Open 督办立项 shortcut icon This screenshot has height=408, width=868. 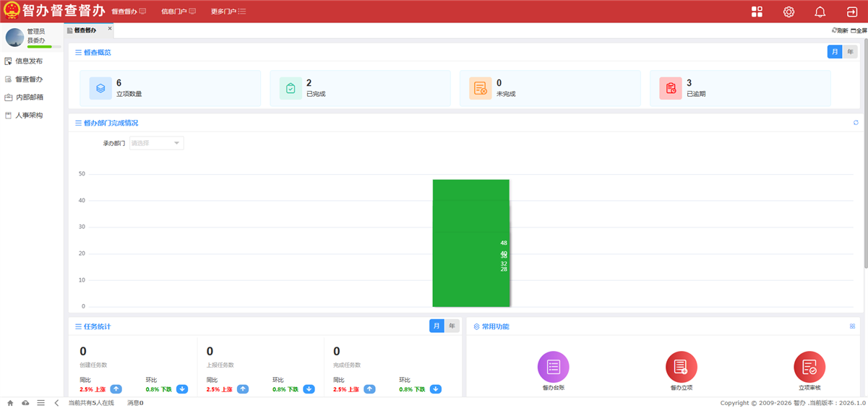coord(681,367)
